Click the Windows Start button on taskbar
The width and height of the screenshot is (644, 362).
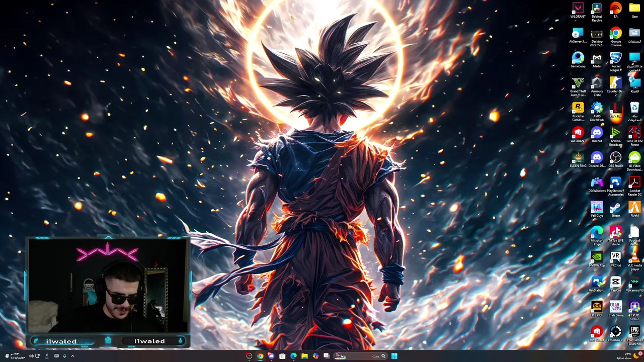pos(394,356)
